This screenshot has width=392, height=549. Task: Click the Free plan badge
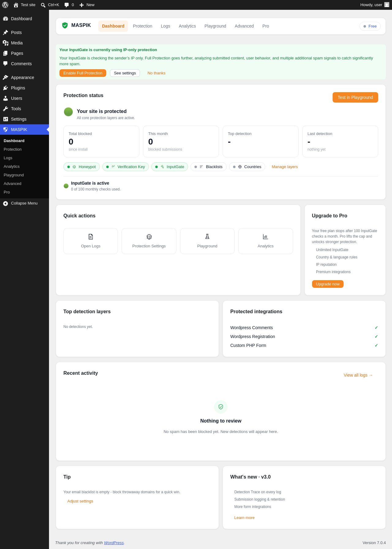[x=370, y=26]
